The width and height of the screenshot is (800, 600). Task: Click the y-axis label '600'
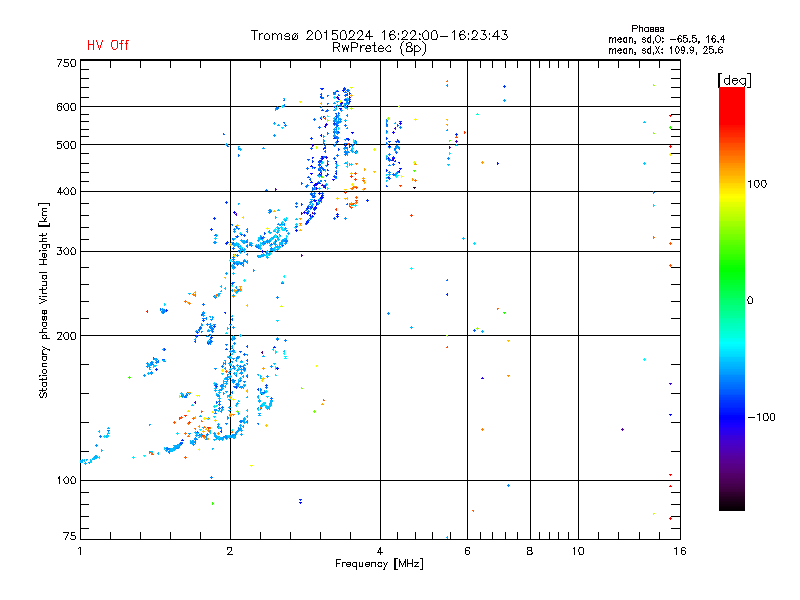(x=66, y=107)
